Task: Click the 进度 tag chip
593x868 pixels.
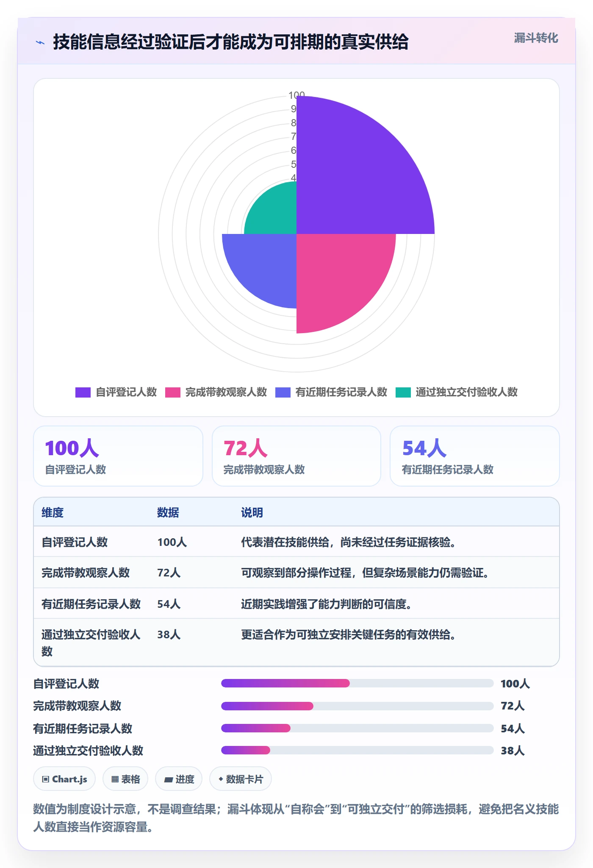Action: point(179,779)
